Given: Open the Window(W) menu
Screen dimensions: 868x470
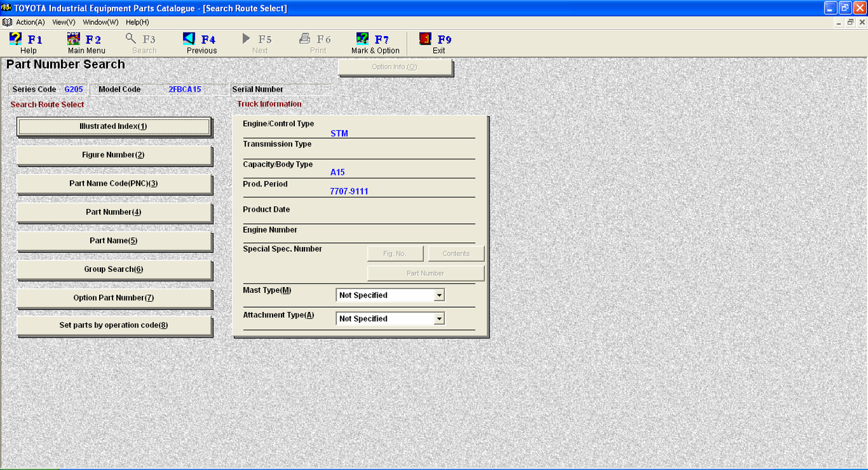Looking at the screenshot, I should 100,22.
